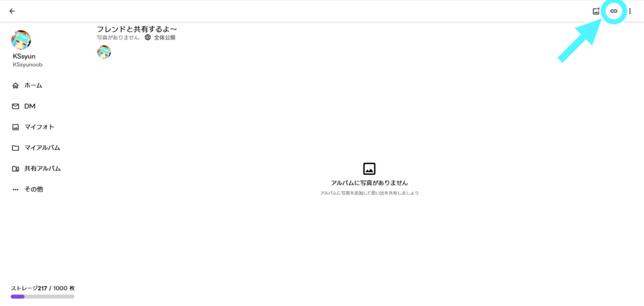Viewport: 644px width, 306px height.
Task: Click the album member avatar under the title
Action: (x=104, y=52)
